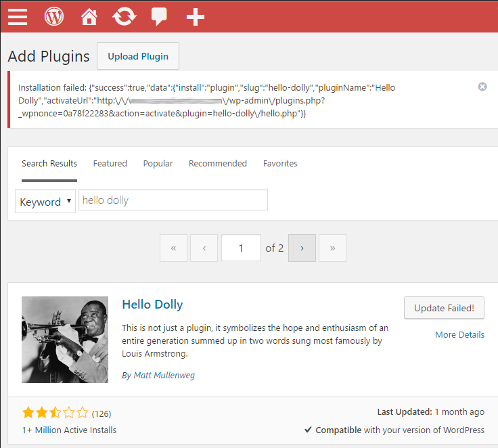Expand the Keyword search type dropdown
This screenshot has height=448, width=498.
click(x=45, y=201)
